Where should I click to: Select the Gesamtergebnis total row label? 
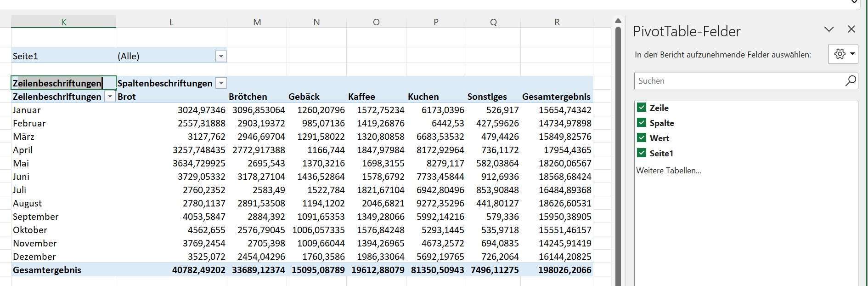[63, 270]
